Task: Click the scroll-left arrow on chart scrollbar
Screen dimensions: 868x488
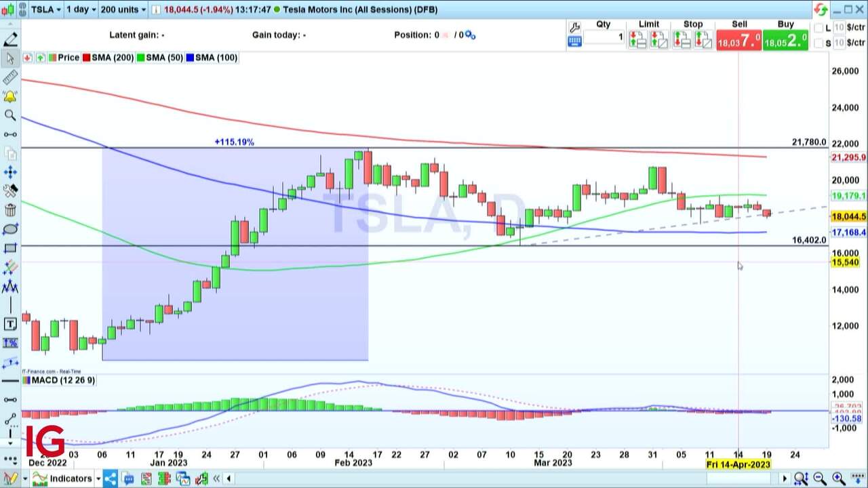Action: point(229,479)
